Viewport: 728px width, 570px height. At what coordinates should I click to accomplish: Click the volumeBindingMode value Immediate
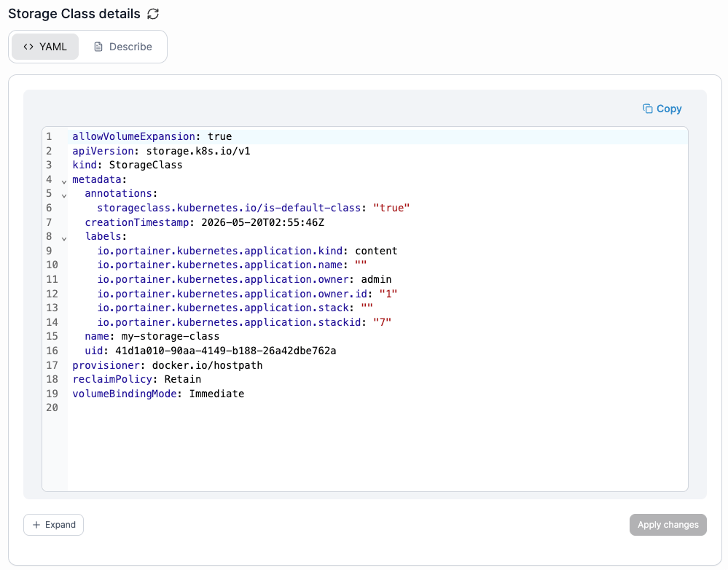pos(217,394)
